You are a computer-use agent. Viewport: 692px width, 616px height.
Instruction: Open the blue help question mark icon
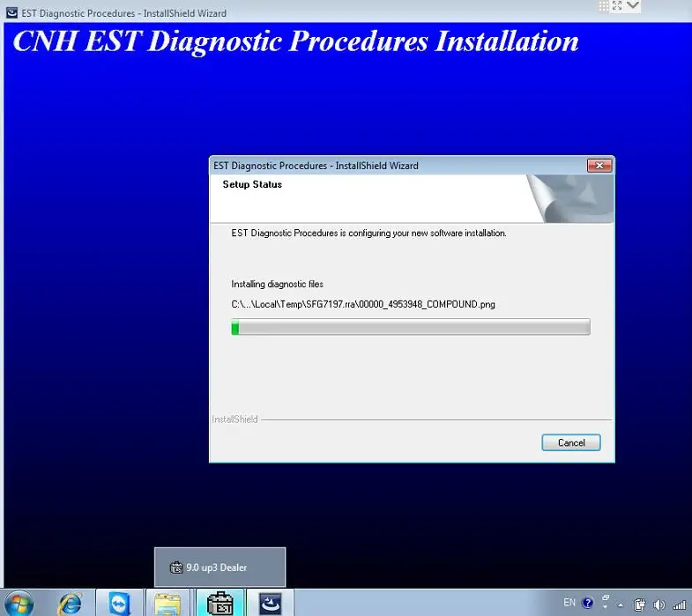point(588,602)
